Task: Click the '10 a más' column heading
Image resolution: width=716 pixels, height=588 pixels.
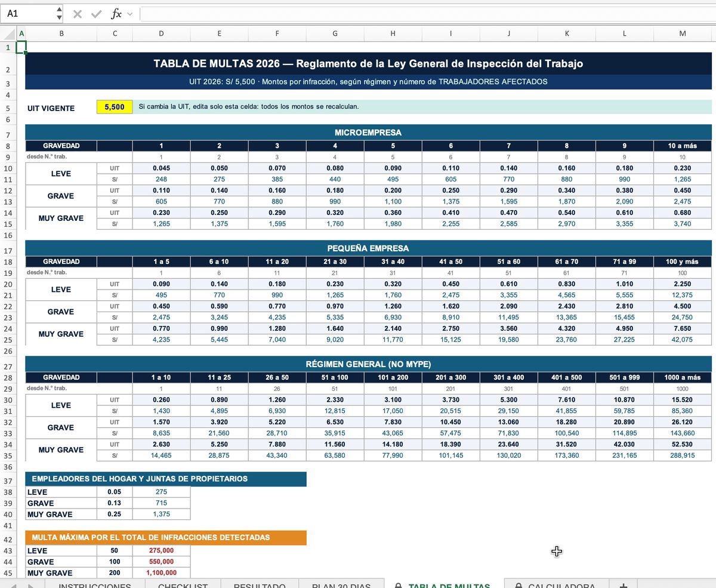Action: (x=683, y=146)
